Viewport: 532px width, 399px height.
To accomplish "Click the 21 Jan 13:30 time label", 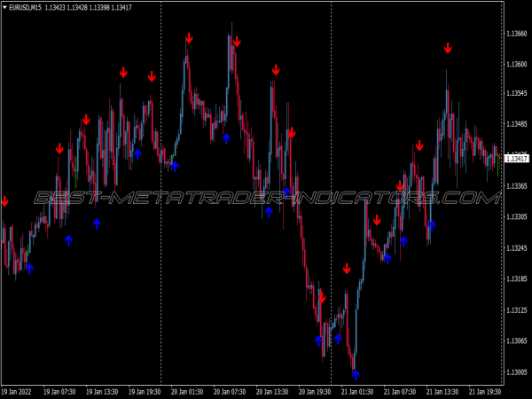I will click(x=442, y=392).
